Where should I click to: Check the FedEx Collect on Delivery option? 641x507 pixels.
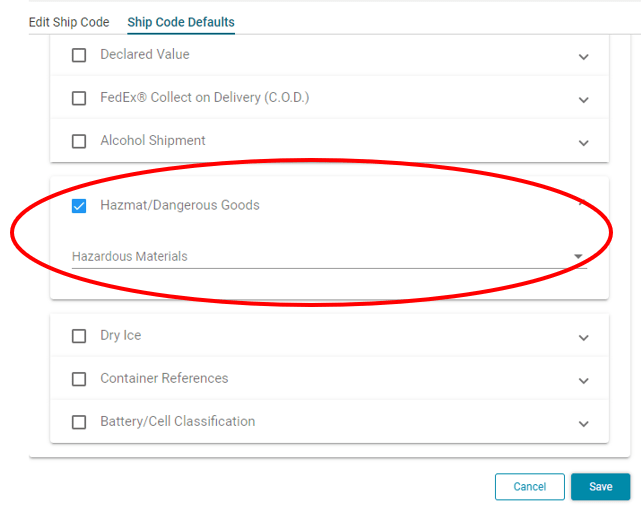(79, 99)
